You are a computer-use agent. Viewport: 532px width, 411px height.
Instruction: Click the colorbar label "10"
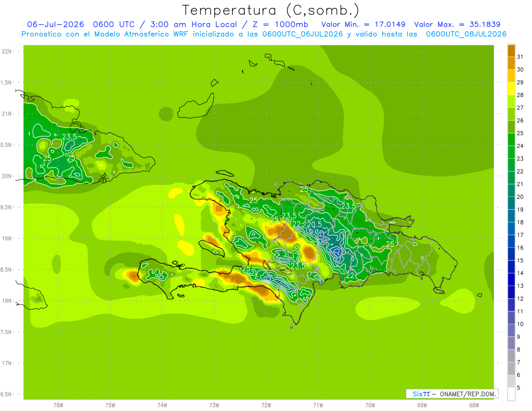(x=520, y=324)
